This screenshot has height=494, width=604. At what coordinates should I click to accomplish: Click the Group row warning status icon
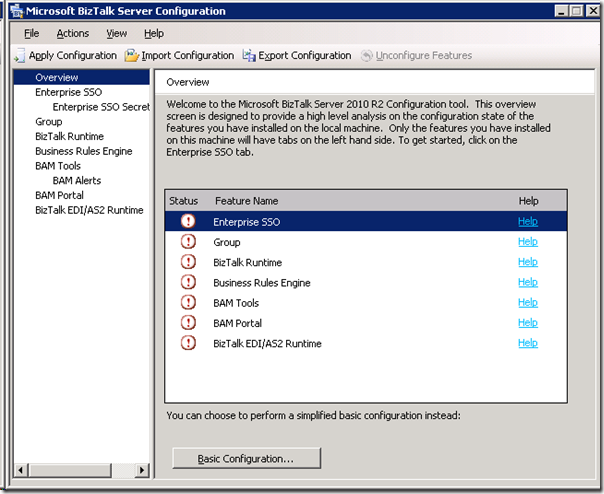coord(188,242)
